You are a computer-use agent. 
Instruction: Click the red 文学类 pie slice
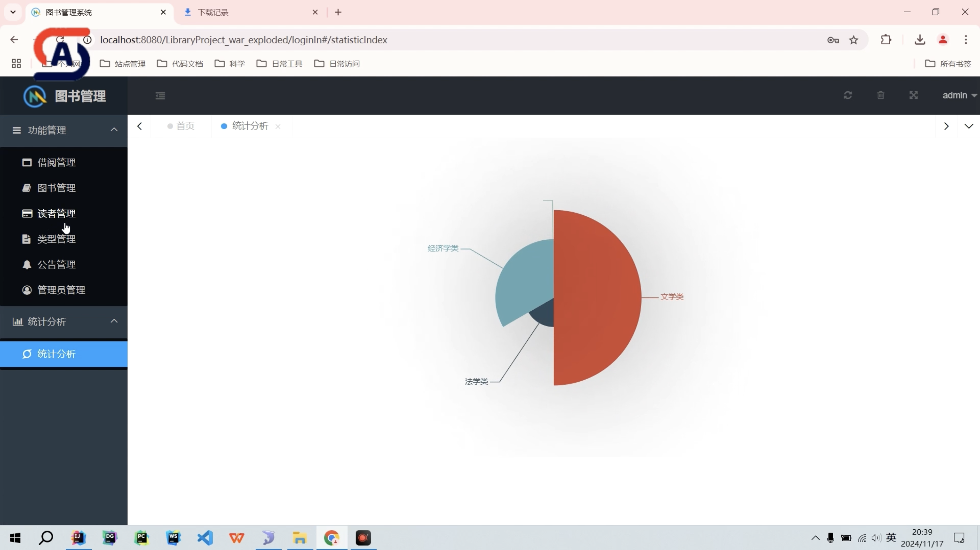(597, 297)
